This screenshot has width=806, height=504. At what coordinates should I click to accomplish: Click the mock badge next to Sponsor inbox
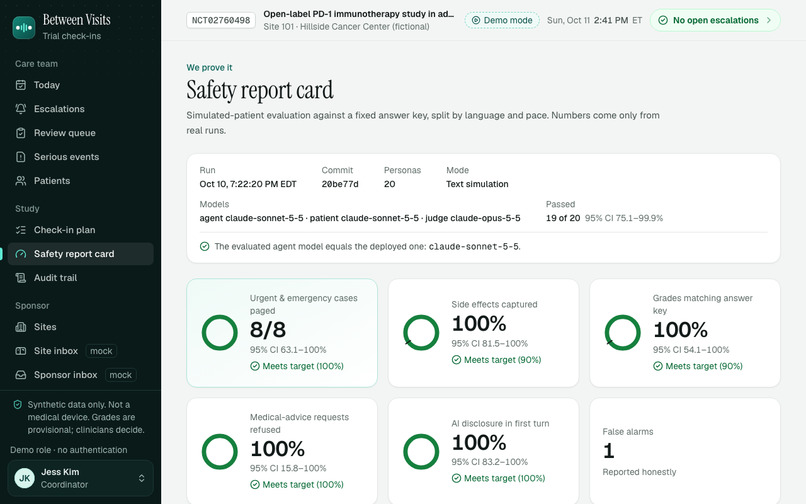120,375
